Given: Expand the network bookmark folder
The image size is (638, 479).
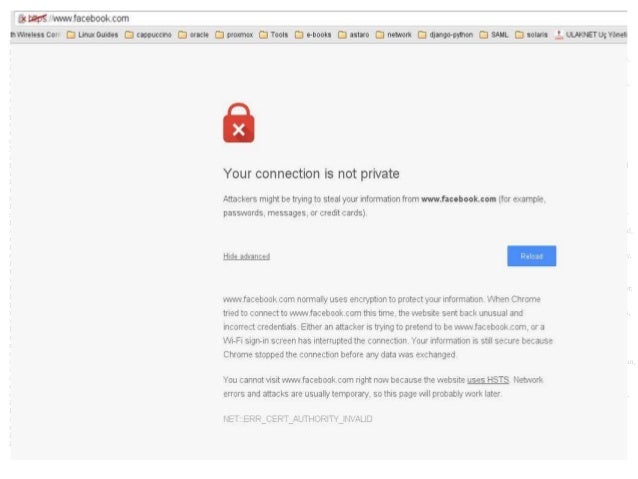Looking at the screenshot, I should click(x=393, y=35).
